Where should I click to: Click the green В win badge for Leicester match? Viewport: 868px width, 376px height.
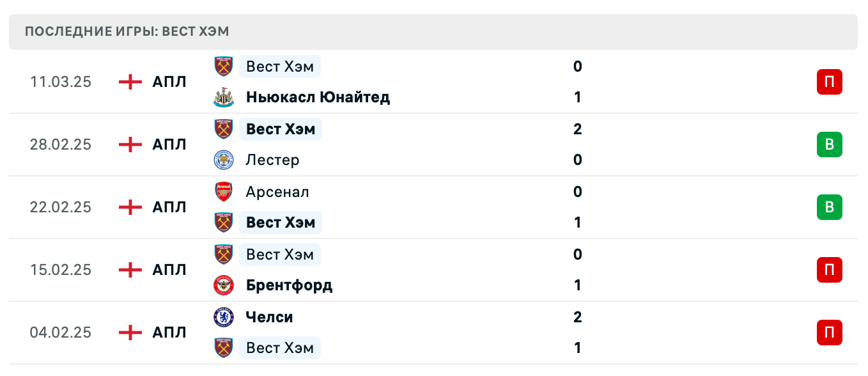(829, 145)
